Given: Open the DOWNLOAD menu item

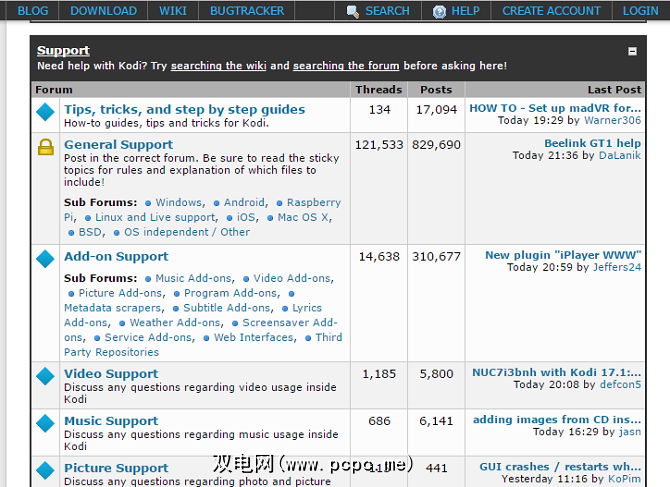Looking at the screenshot, I should pos(103,11).
